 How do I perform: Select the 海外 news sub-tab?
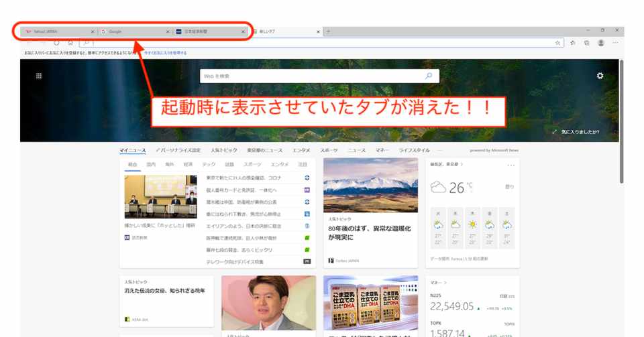tap(170, 164)
